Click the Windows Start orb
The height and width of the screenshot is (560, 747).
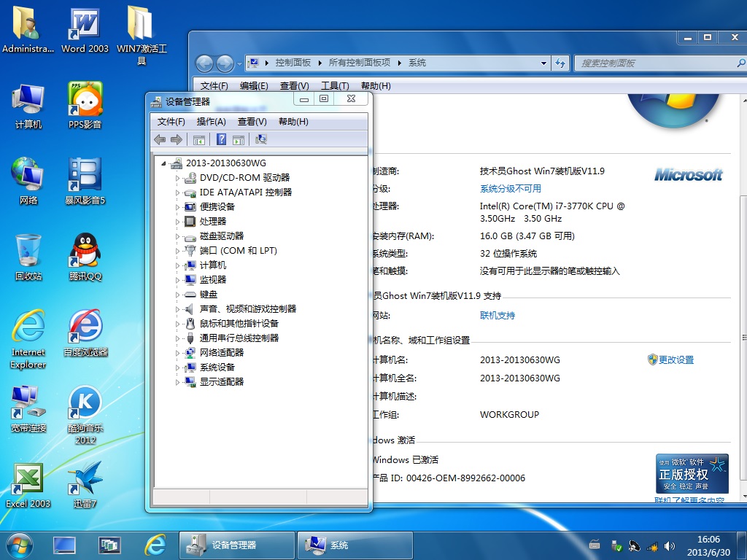[x=20, y=545]
